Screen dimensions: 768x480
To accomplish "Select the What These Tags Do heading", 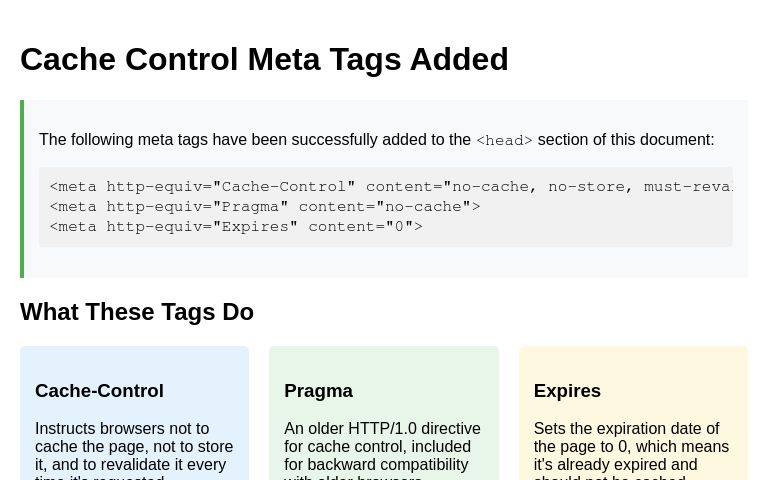I will (137, 312).
